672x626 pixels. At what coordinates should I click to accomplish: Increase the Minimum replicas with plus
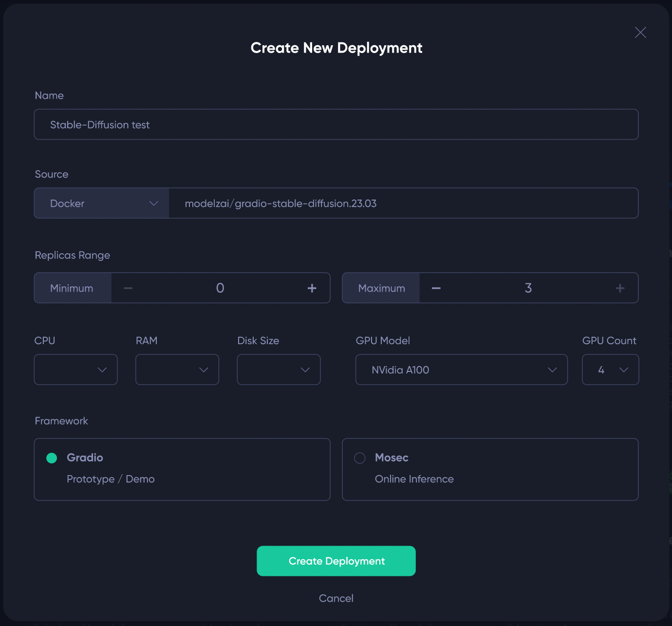[x=312, y=288]
